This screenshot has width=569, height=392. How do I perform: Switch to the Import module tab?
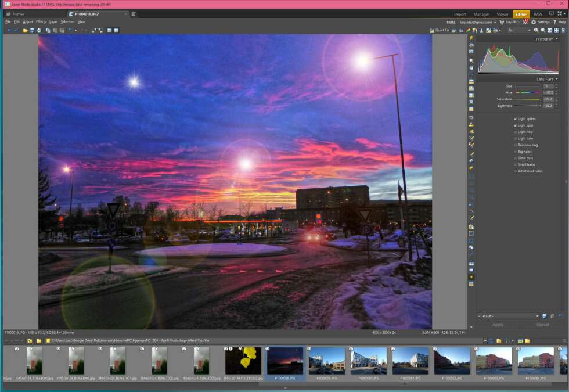coord(460,14)
